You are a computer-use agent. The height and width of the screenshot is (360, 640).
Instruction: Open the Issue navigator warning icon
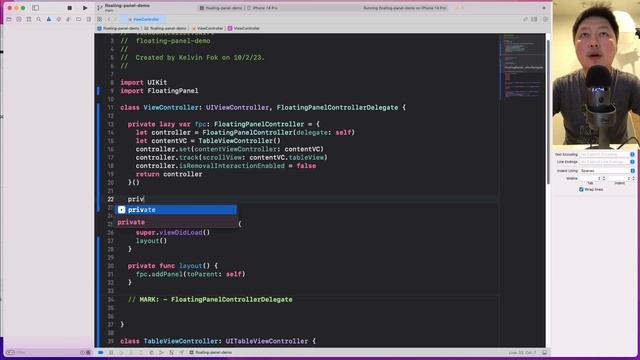(49, 19)
